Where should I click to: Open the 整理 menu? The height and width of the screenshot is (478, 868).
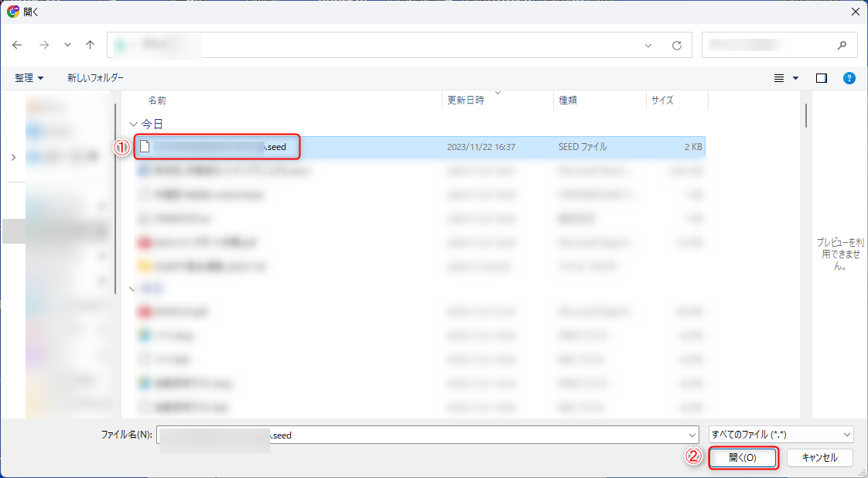(x=29, y=78)
